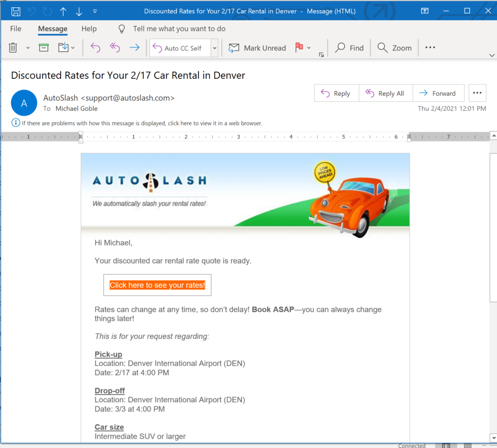Select the Message tab

point(52,29)
